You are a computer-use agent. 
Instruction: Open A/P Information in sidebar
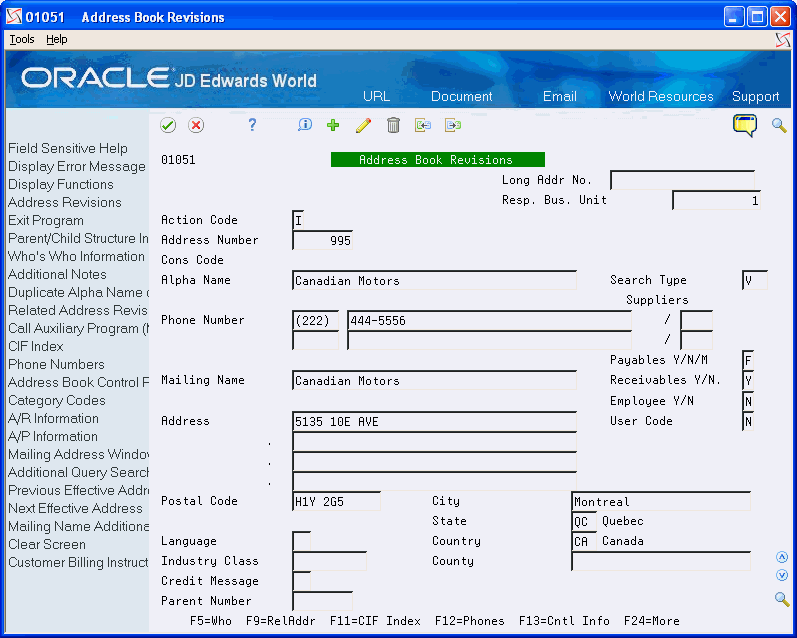tap(53, 437)
